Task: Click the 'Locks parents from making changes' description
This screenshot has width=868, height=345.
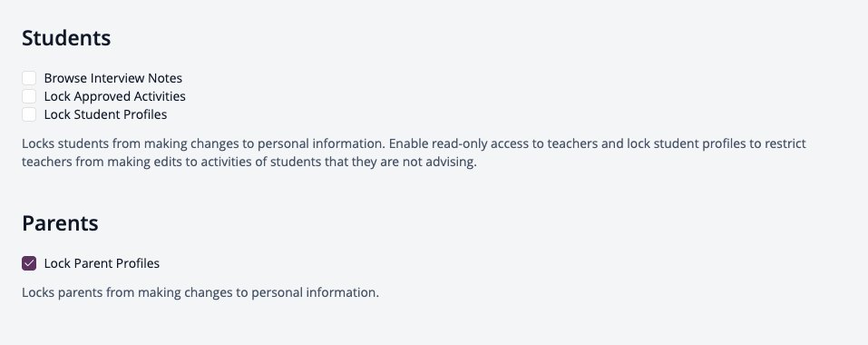Action: (x=200, y=293)
